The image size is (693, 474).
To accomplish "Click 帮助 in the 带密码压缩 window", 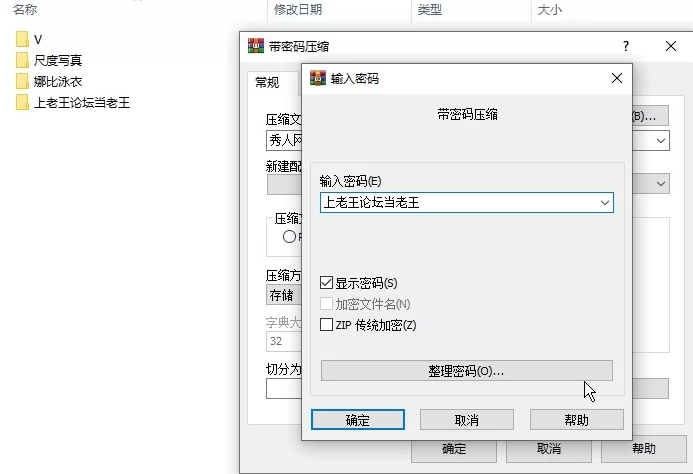I will coord(644,449).
